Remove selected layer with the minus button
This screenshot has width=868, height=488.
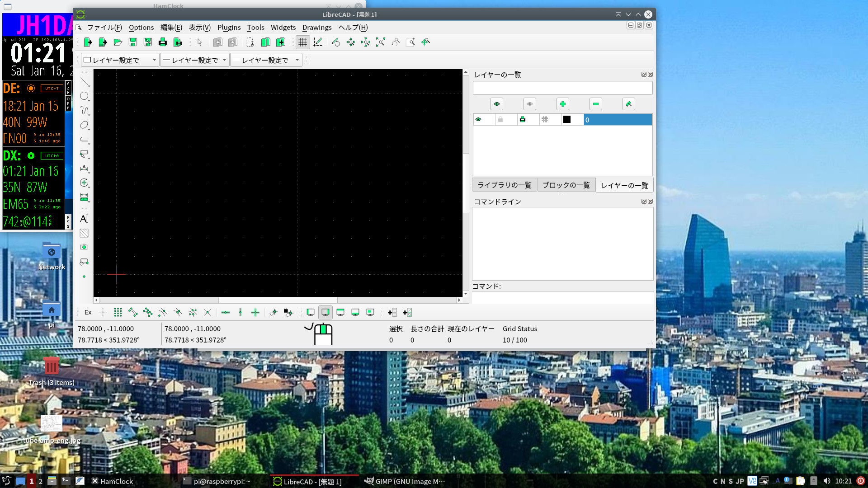pyautogui.click(x=595, y=104)
